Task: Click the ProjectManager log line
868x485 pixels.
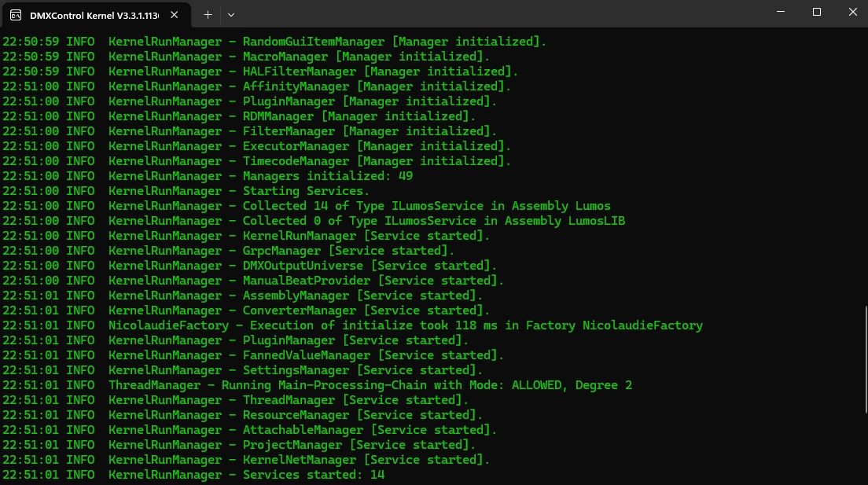Action: [x=239, y=445]
